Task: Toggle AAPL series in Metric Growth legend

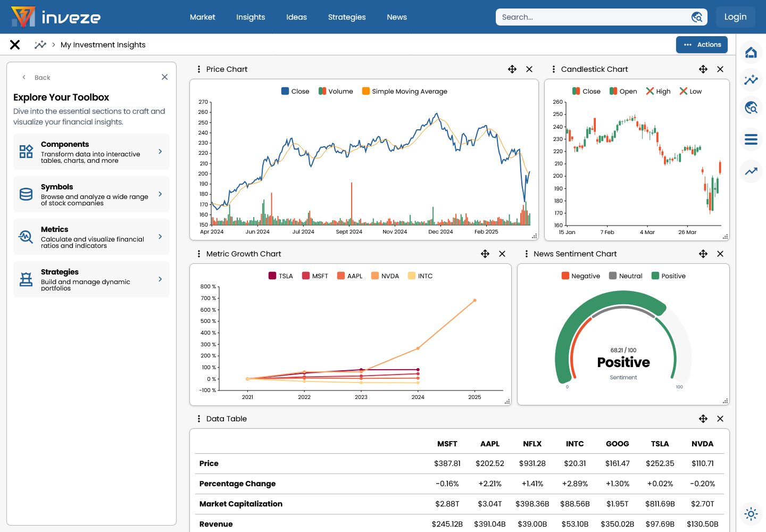Action: tap(350, 276)
